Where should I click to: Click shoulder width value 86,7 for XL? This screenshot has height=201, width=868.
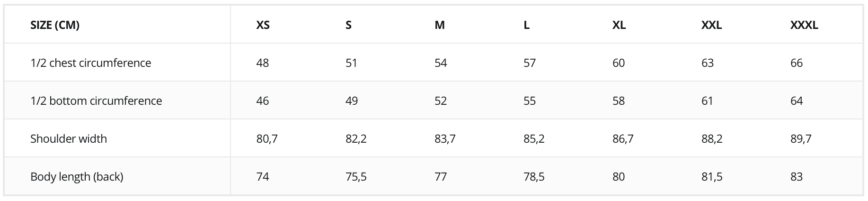click(x=623, y=139)
